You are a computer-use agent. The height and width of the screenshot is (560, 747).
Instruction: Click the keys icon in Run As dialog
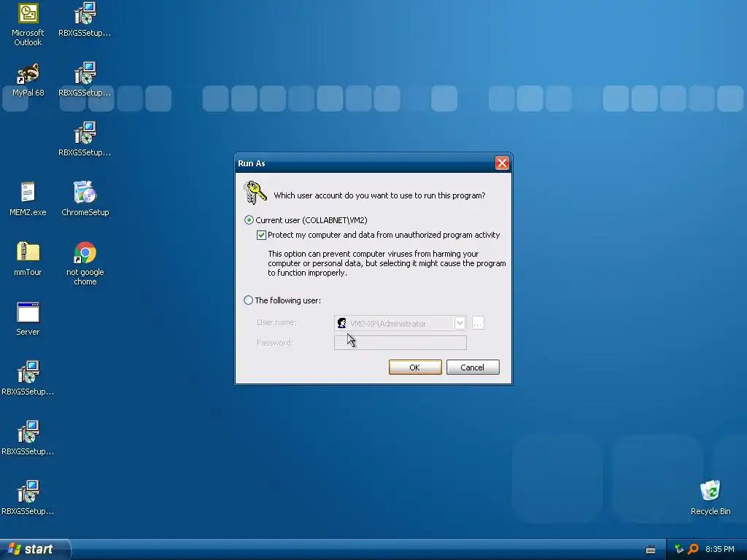point(255,192)
